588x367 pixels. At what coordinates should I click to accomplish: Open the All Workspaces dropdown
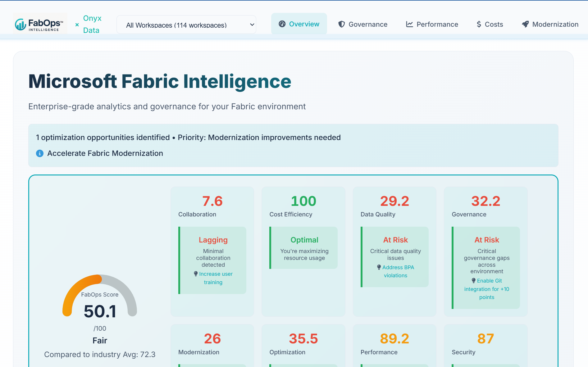[186, 25]
